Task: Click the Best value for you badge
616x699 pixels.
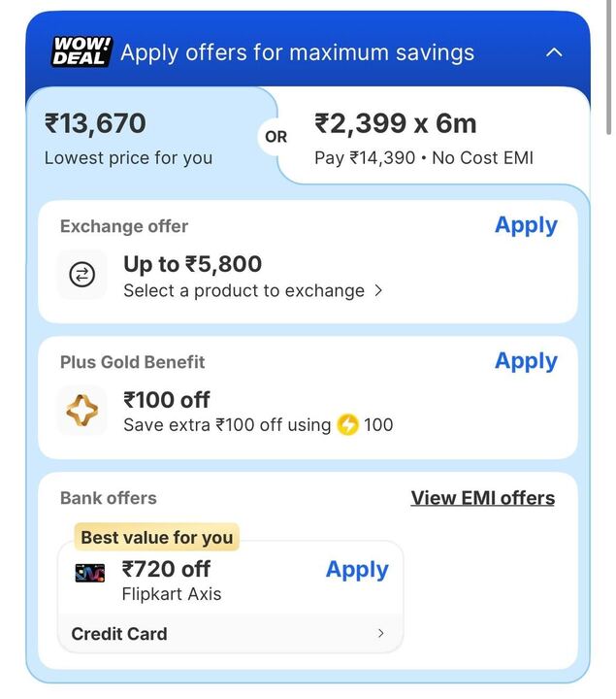Action: pyautogui.click(x=156, y=537)
